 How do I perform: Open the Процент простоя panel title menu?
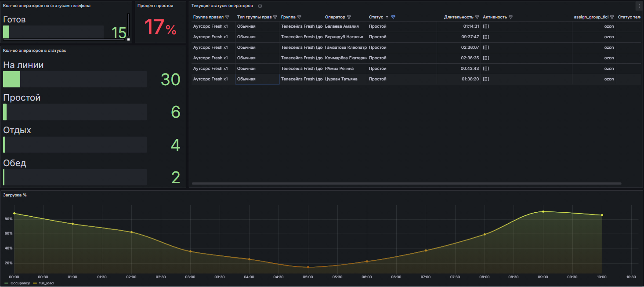point(155,6)
